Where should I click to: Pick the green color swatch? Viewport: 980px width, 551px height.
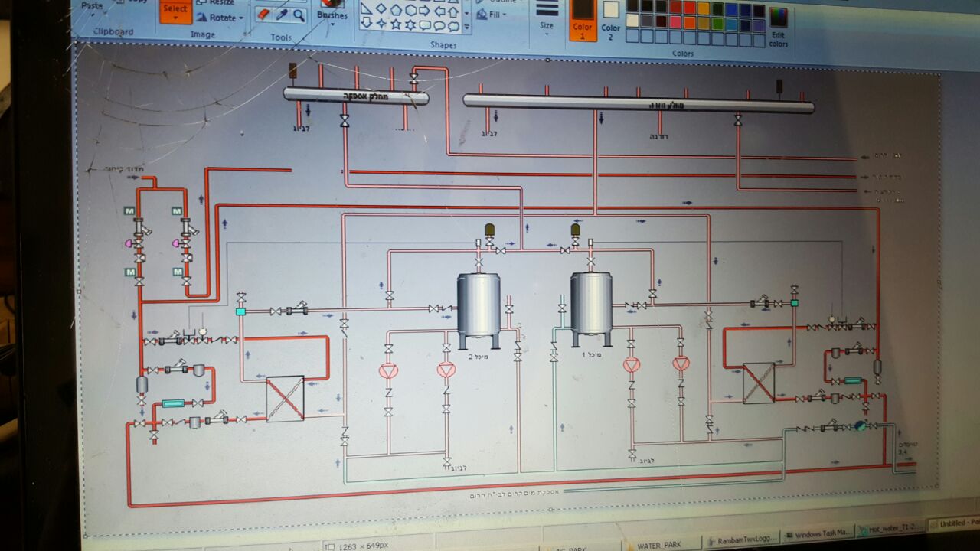click(717, 8)
